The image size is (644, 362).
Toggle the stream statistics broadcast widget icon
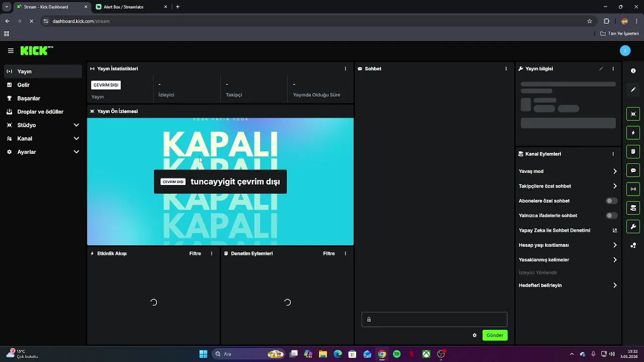(x=633, y=189)
